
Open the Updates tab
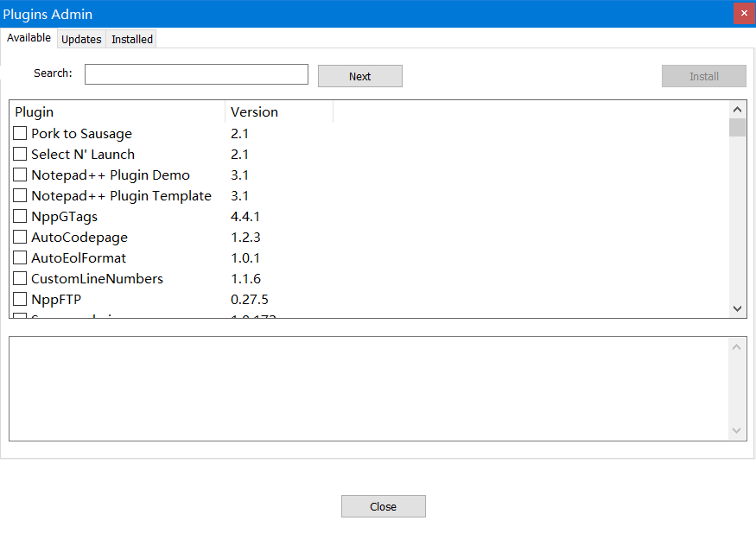pos(81,39)
